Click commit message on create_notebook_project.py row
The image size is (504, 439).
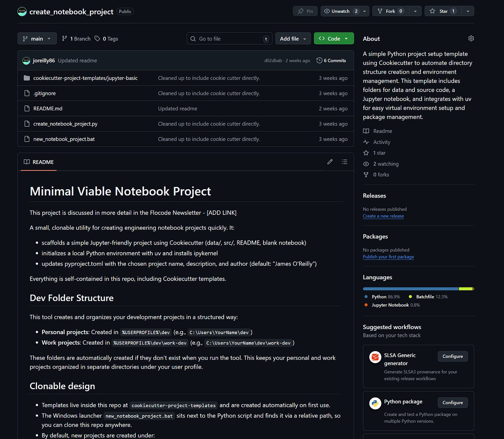[209, 124]
